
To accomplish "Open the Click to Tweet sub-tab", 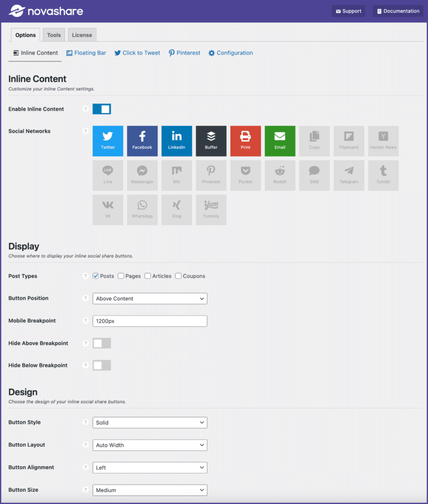I will coord(137,53).
